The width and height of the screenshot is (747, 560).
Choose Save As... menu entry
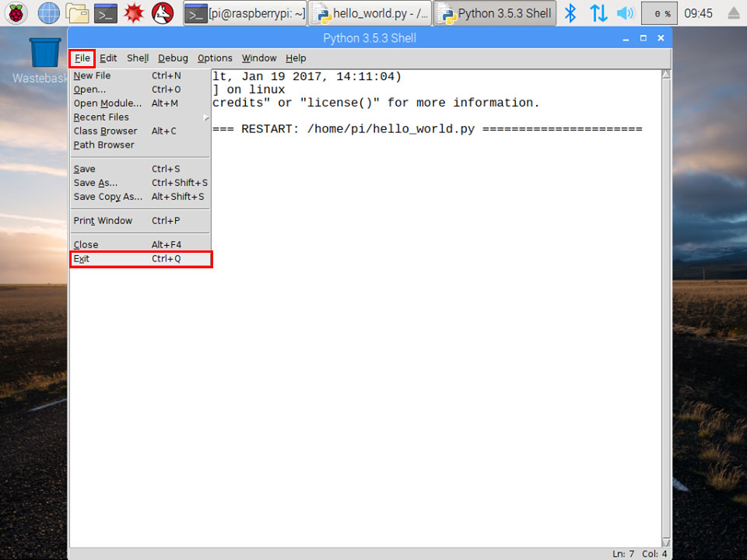coord(141,183)
